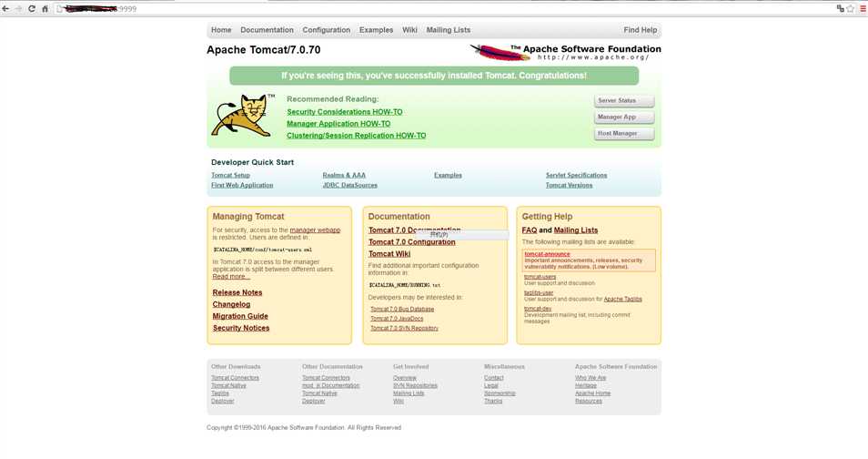The height and width of the screenshot is (459, 868).
Task: Open the First Web Application link
Action: tap(242, 185)
